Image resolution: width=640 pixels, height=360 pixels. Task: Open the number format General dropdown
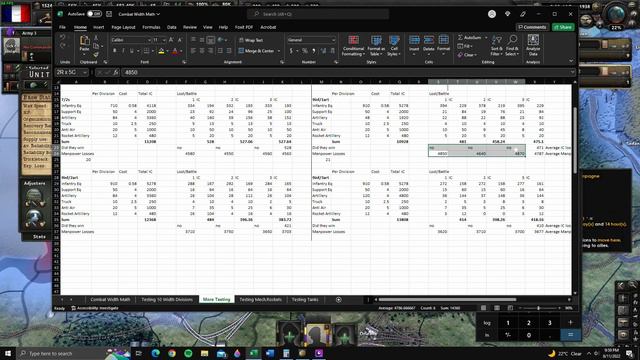point(333,40)
